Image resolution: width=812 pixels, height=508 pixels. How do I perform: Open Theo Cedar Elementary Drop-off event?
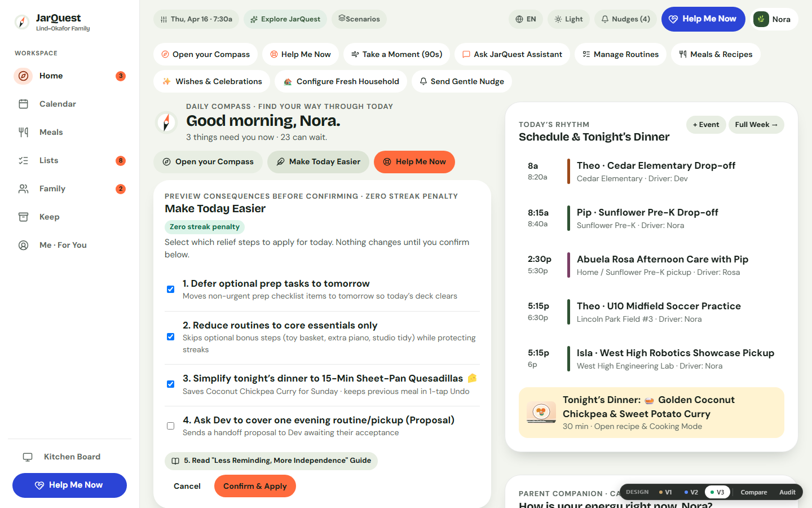651,172
